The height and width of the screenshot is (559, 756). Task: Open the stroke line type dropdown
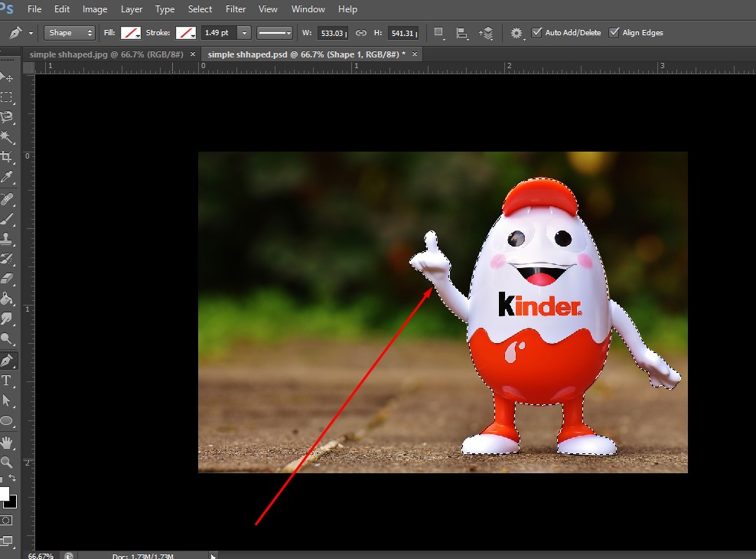coord(275,33)
